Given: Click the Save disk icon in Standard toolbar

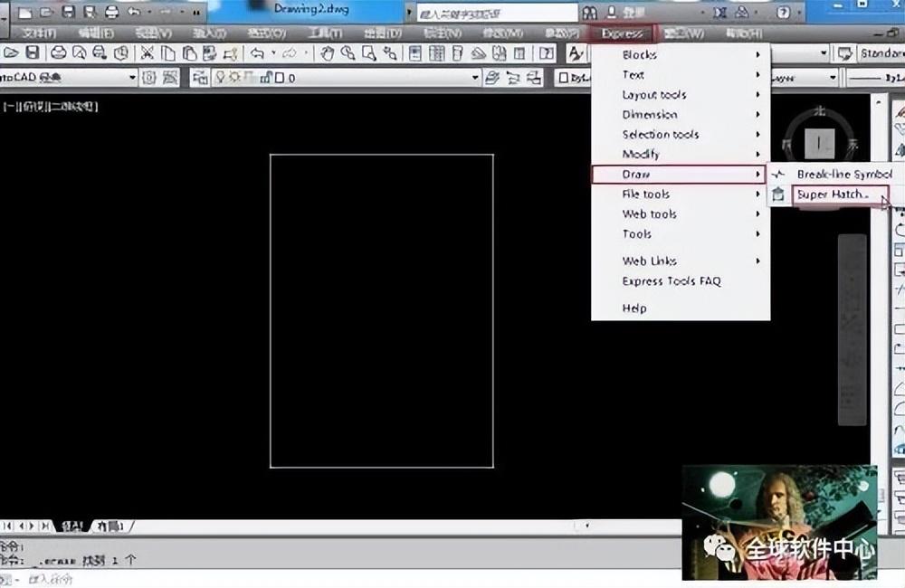Looking at the screenshot, I should pos(33,53).
